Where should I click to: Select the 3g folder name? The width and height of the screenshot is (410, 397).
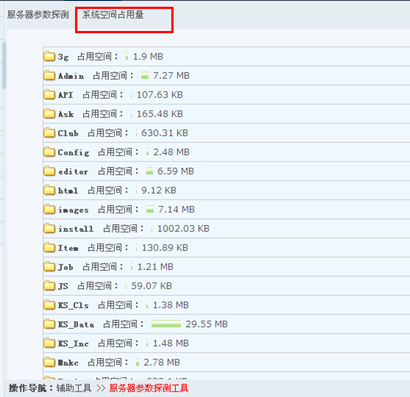[x=63, y=57]
